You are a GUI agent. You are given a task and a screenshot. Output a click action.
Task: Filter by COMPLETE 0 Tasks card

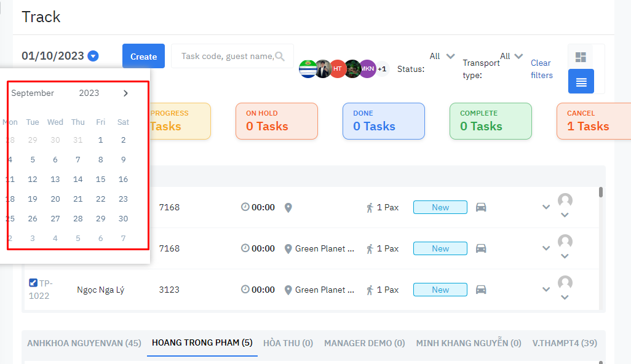(491, 121)
